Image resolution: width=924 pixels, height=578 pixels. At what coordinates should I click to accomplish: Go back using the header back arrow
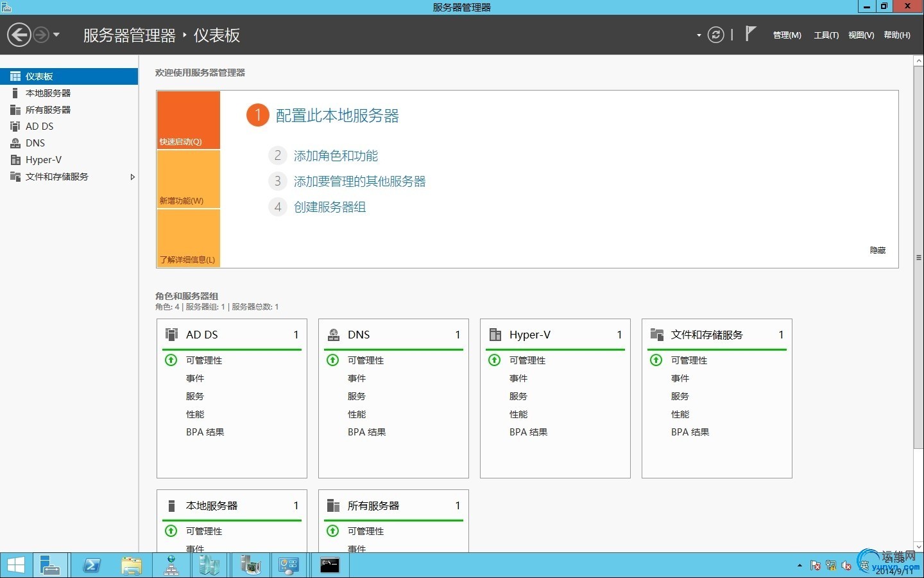(x=19, y=35)
